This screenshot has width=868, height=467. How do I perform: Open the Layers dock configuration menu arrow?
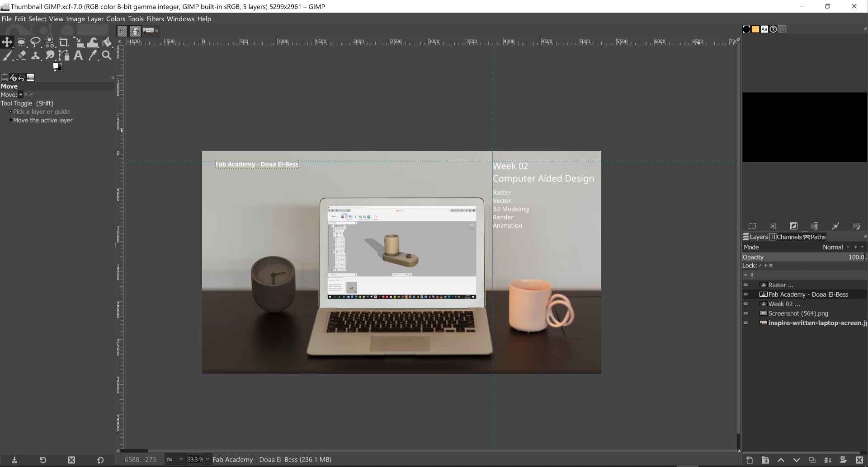pyautogui.click(x=865, y=237)
